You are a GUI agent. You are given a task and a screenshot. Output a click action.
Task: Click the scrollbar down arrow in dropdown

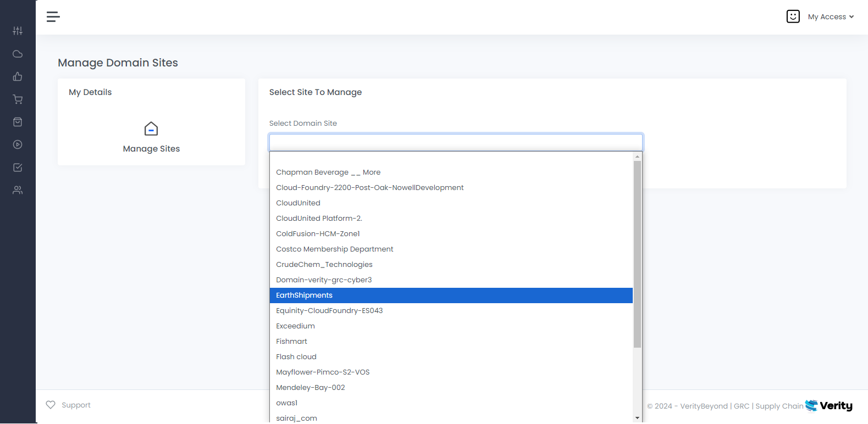(637, 418)
